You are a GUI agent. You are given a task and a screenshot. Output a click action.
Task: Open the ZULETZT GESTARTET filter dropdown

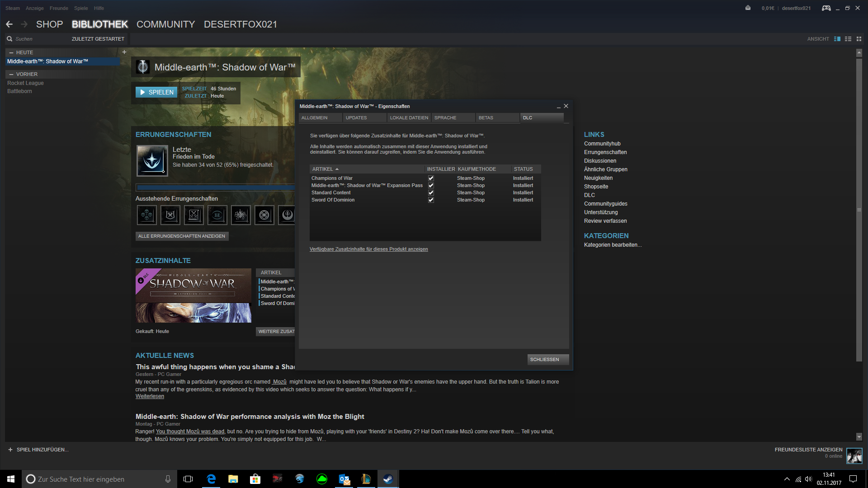tap(98, 39)
